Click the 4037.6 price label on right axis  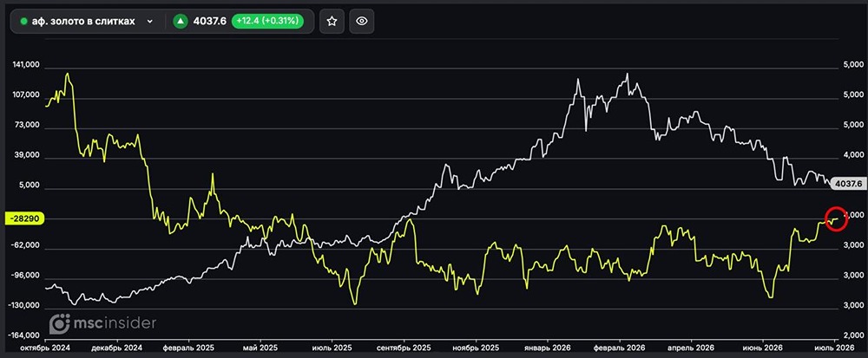pyautogui.click(x=849, y=184)
